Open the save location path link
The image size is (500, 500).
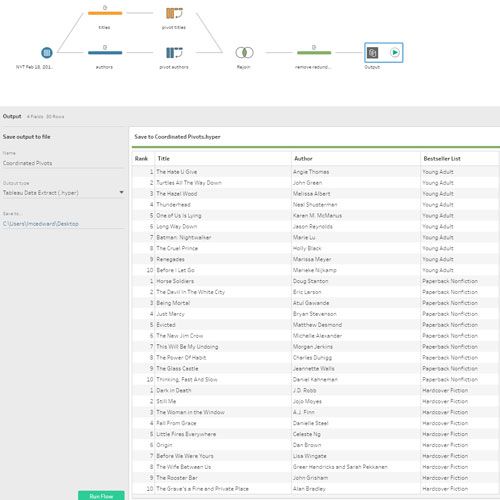(x=41, y=224)
